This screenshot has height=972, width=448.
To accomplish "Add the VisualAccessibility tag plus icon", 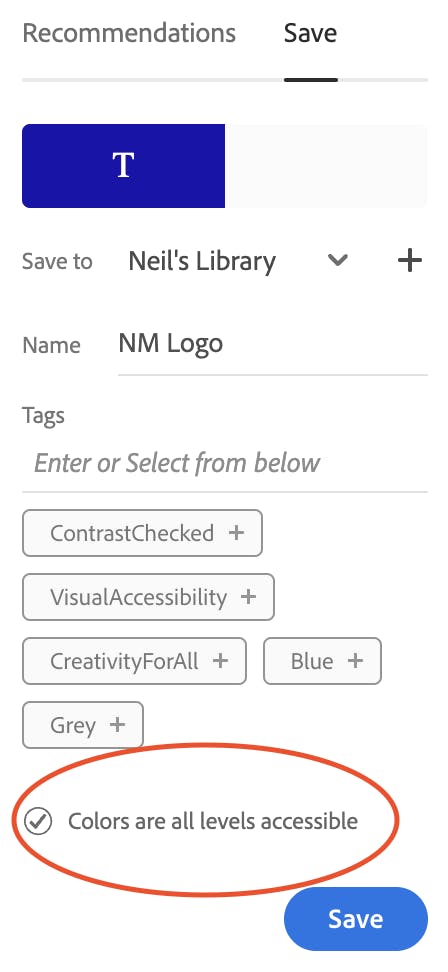I will tap(248, 597).
